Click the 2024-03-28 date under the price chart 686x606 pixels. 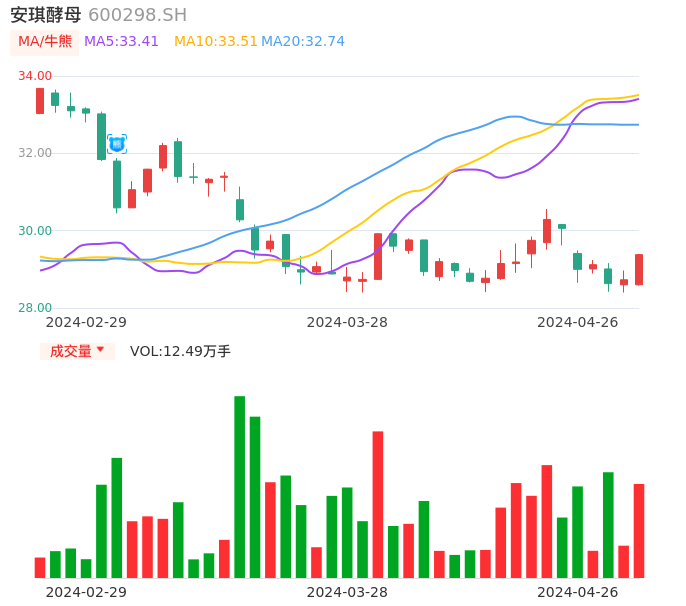[347, 322]
